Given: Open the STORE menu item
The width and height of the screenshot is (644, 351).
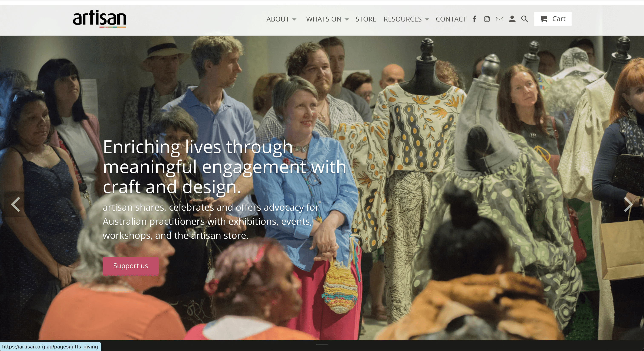Looking at the screenshot, I should point(366,19).
